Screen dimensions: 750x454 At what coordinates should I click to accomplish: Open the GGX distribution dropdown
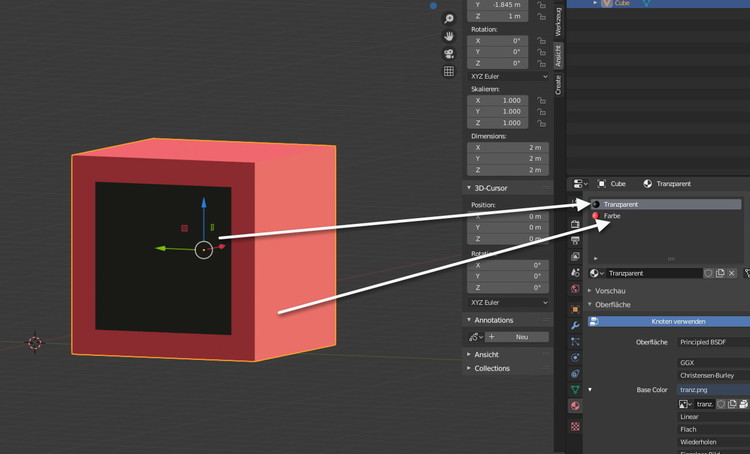713,363
